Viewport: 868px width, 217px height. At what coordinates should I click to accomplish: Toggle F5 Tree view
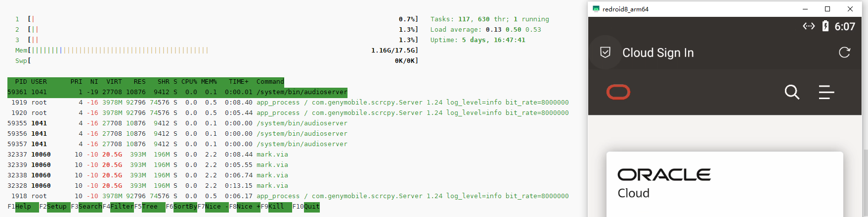click(x=153, y=207)
